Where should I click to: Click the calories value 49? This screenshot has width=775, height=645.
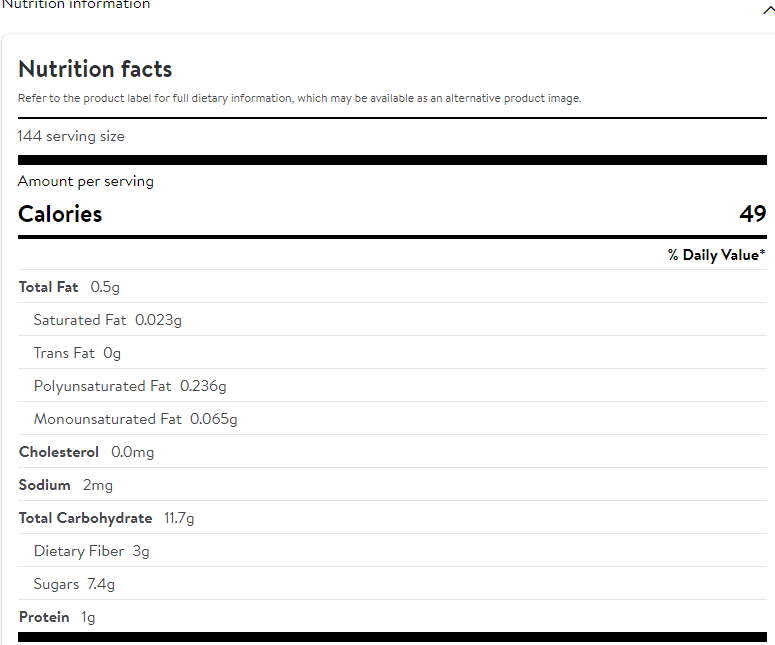point(752,214)
